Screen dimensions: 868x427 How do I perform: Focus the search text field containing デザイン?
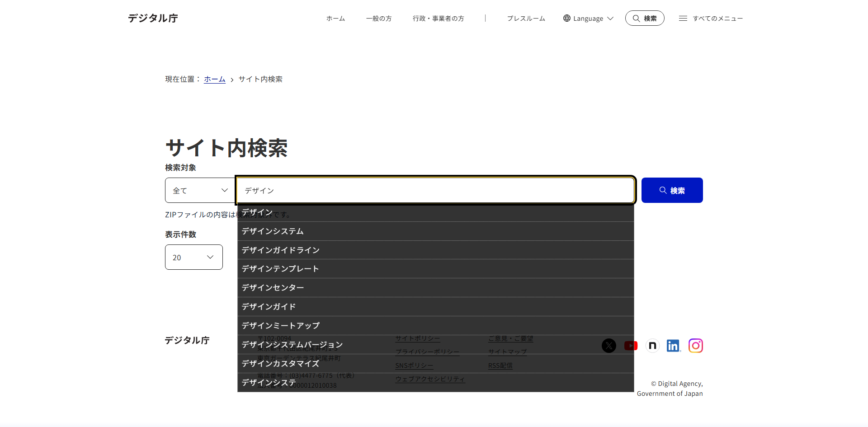pos(435,190)
